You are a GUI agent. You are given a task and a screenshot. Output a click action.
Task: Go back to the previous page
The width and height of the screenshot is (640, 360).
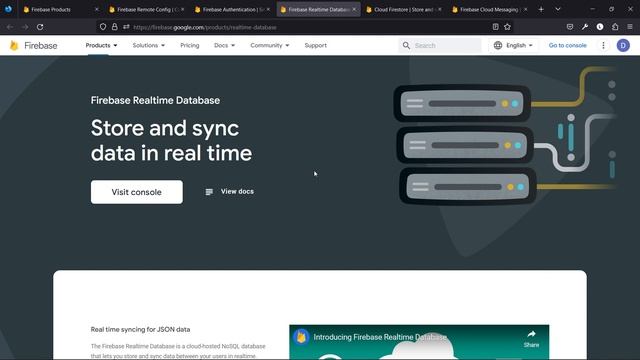point(10,27)
